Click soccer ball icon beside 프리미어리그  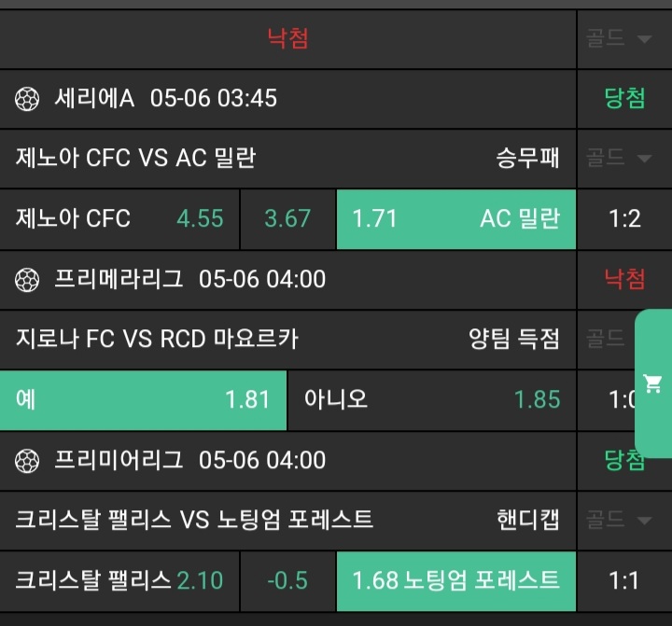[27, 460]
